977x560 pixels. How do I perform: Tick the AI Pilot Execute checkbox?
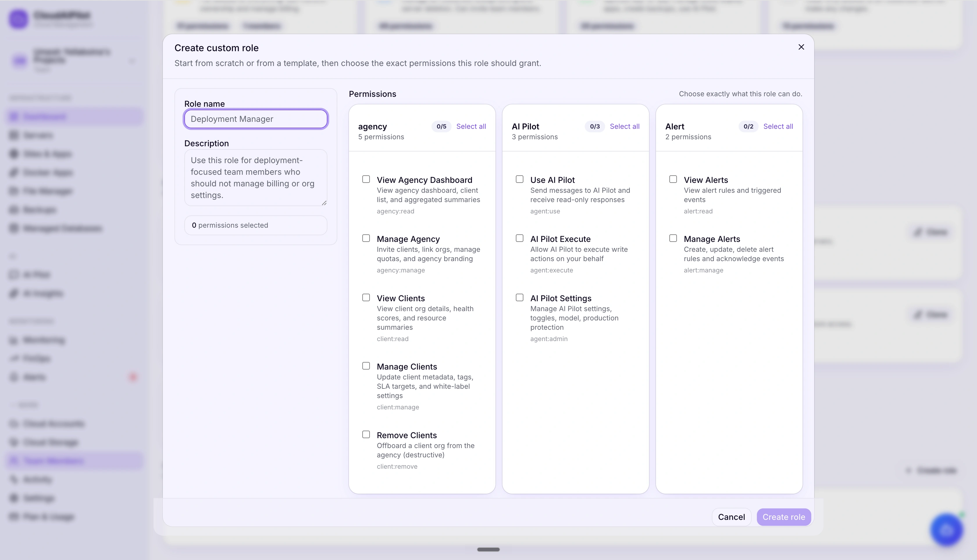coord(520,238)
